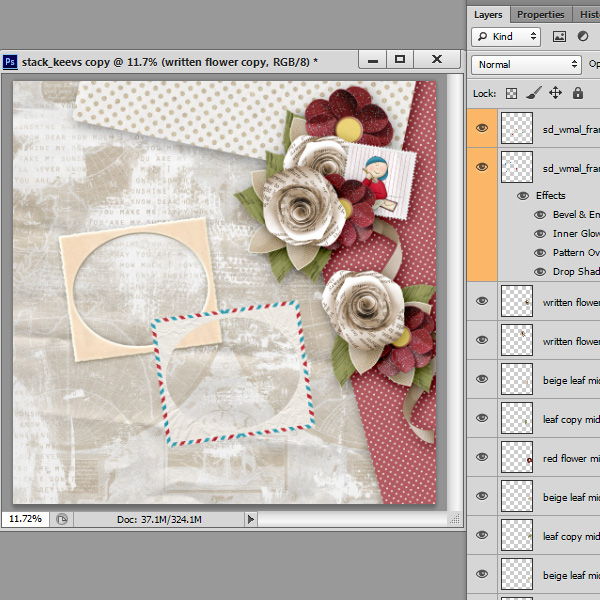Toggle all Effects visibility eye
600x600 pixels.
click(x=523, y=196)
